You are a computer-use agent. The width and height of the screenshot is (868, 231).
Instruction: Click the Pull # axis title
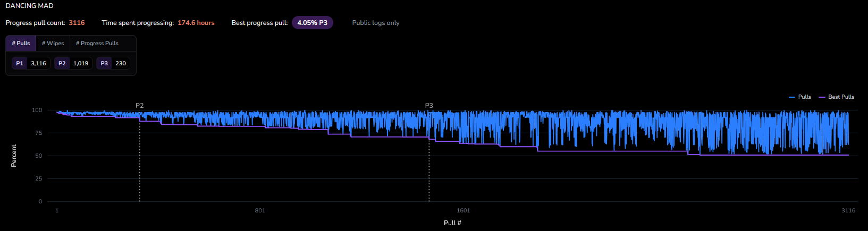[x=453, y=223]
